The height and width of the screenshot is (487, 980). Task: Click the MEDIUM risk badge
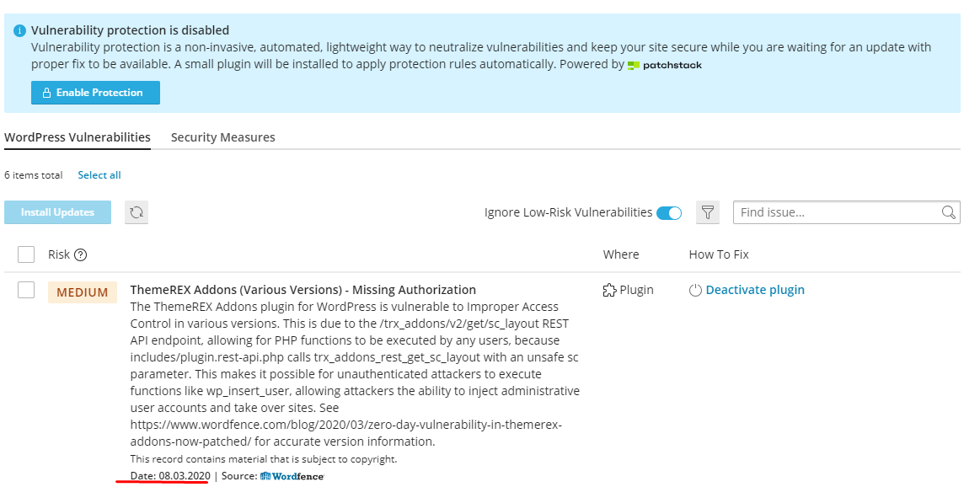(83, 292)
